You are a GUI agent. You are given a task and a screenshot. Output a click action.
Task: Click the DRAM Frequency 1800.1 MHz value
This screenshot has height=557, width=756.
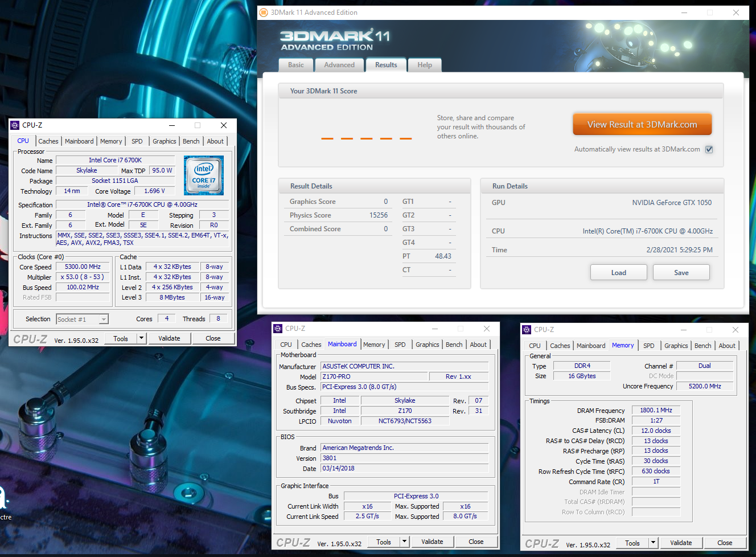pyautogui.click(x=656, y=410)
